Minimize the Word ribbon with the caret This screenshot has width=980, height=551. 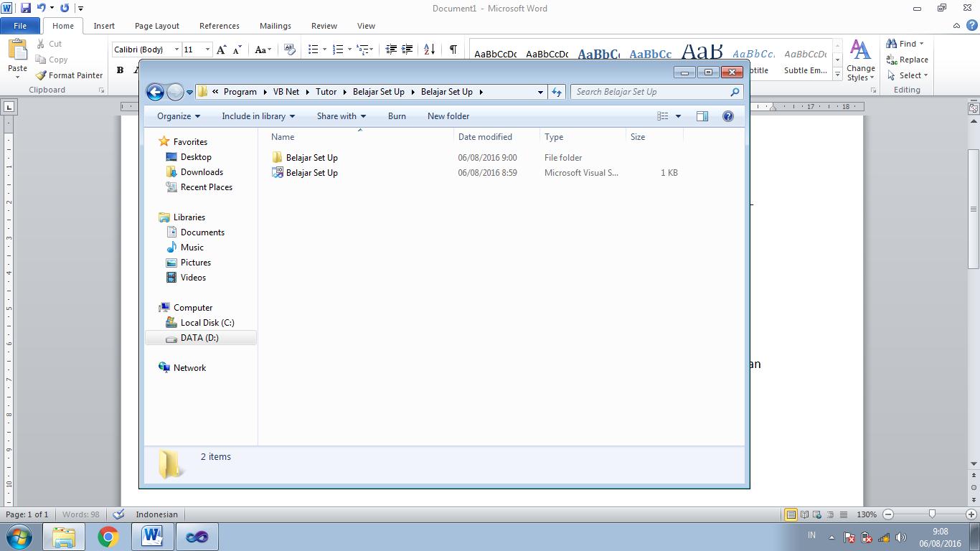[x=957, y=26]
